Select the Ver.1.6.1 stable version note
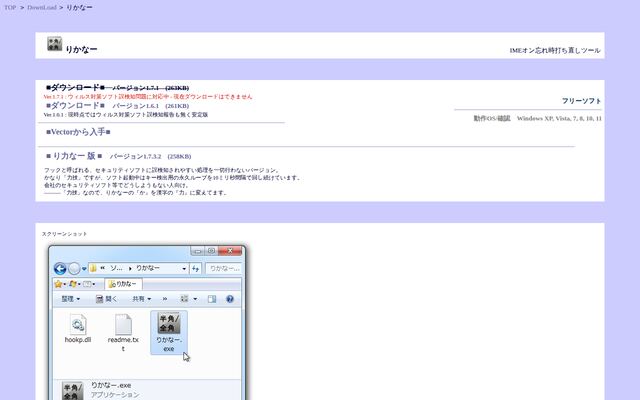Screen dimensions: 640x400 pos(126,115)
